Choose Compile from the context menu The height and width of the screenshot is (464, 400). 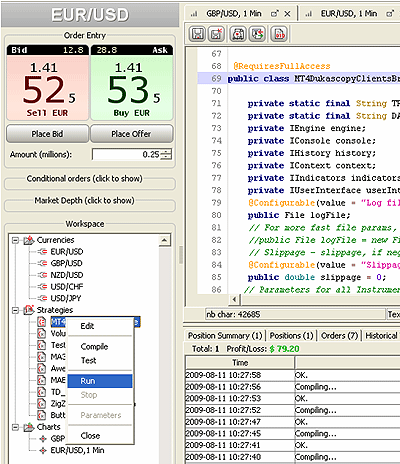click(x=100, y=347)
